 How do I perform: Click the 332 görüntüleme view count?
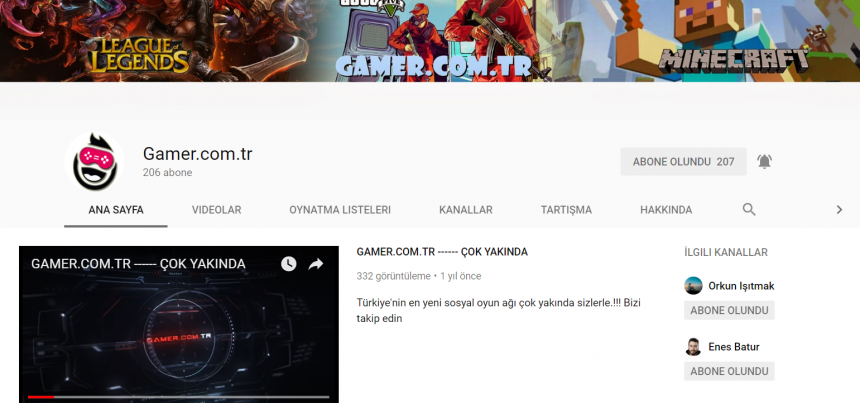click(393, 276)
